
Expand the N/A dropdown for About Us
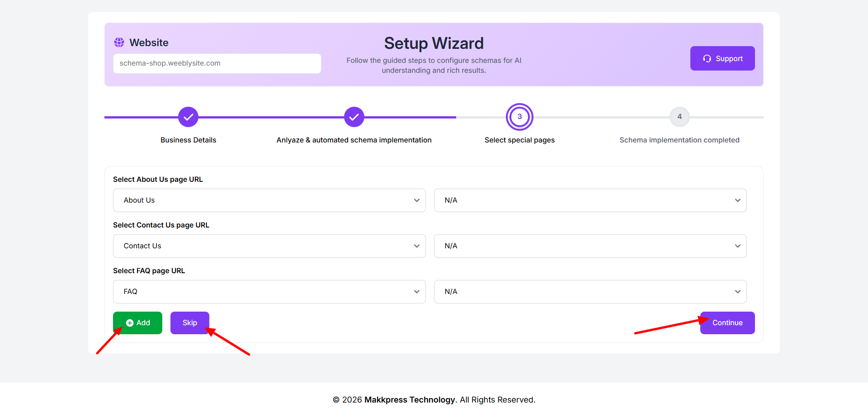[x=590, y=200]
